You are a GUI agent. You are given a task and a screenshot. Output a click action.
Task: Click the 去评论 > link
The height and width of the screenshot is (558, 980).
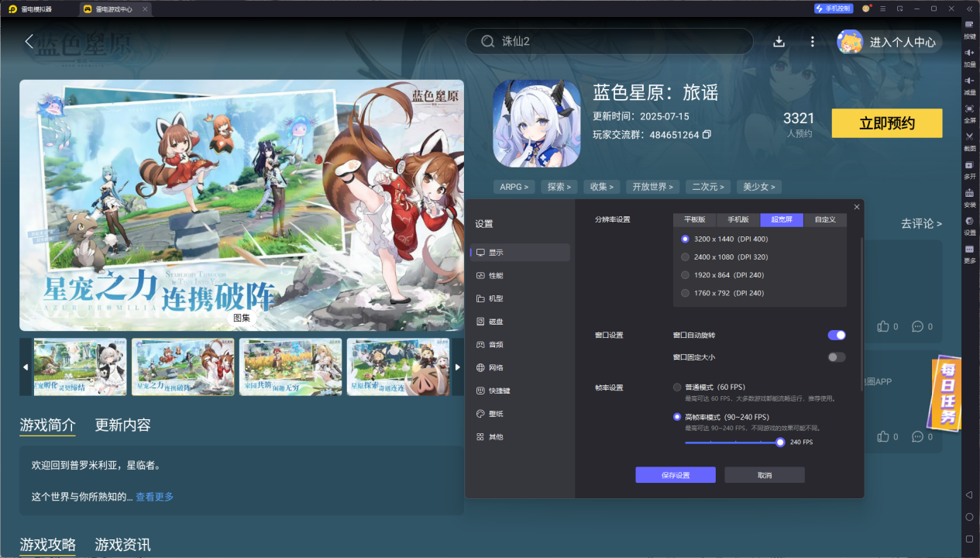(x=921, y=223)
